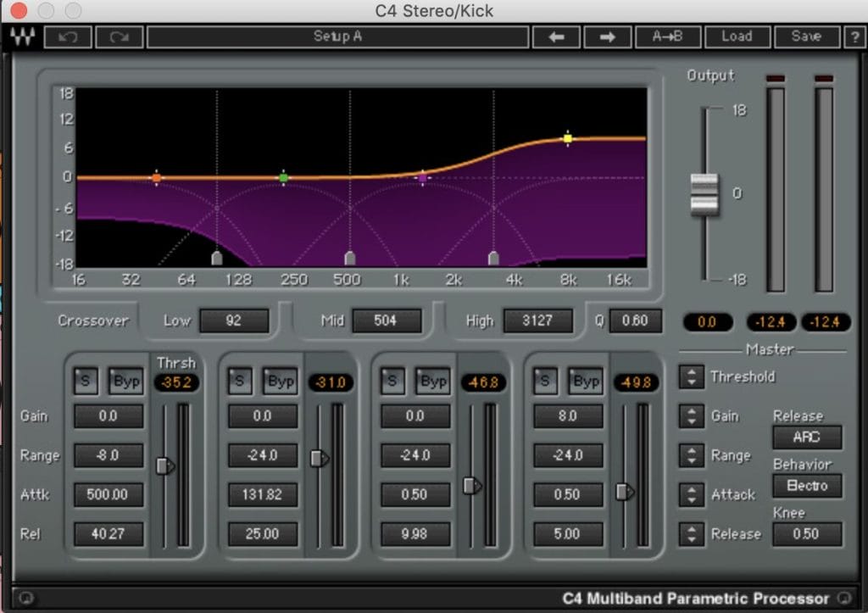The width and height of the screenshot is (868, 613).
Task: Click the Master Threshold up/down stepper
Action: pyautogui.click(x=692, y=377)
